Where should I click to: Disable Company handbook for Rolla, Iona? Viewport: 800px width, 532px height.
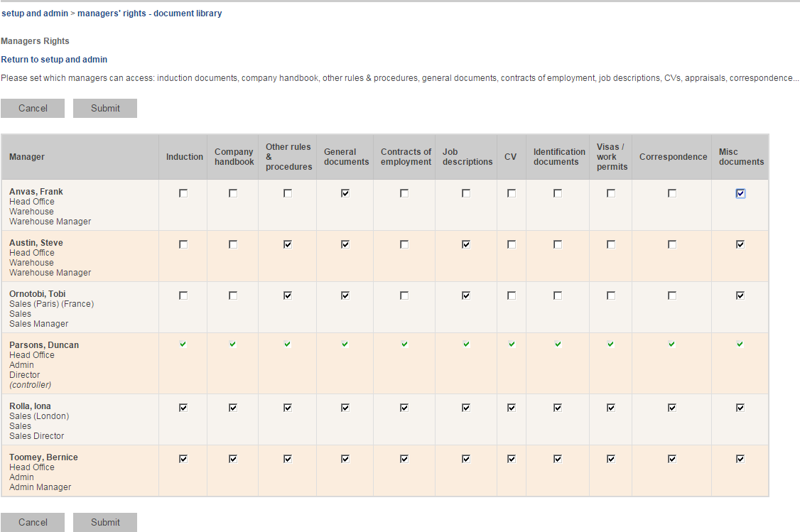pyautogui.click(x=233, y=408)
